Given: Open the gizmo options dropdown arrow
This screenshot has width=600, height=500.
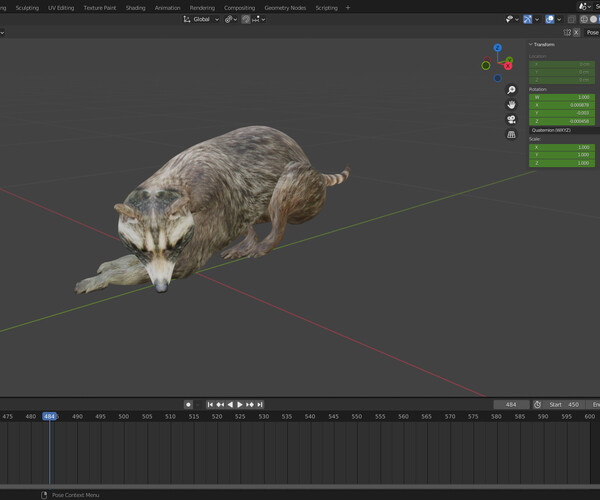Looking at the screenshot, I should (x=537, y=20).
